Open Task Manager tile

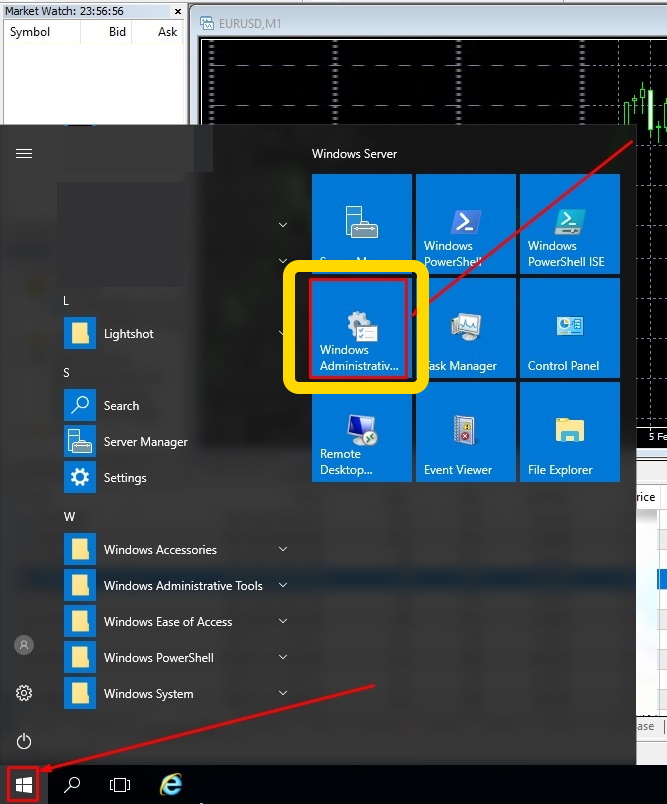pos(466,328)
